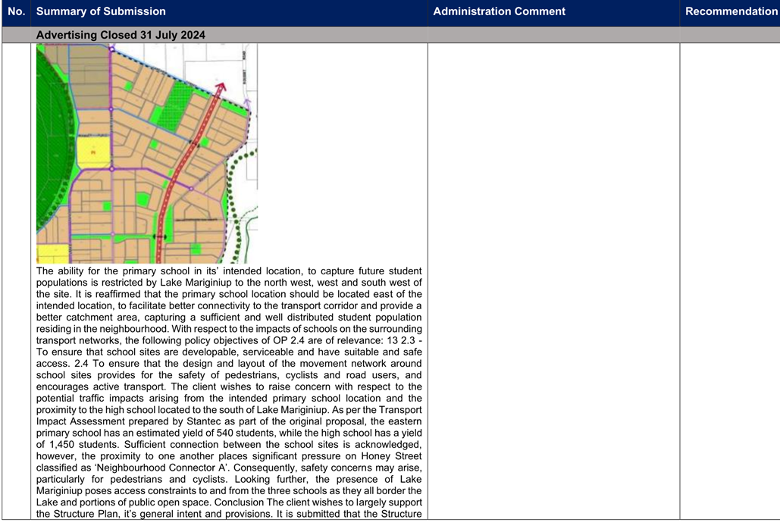This screenshot has width=780, height=532.
Task: Click the last line starting 'the Structure Plan, it's general intent'
Action: coord(229,514)
